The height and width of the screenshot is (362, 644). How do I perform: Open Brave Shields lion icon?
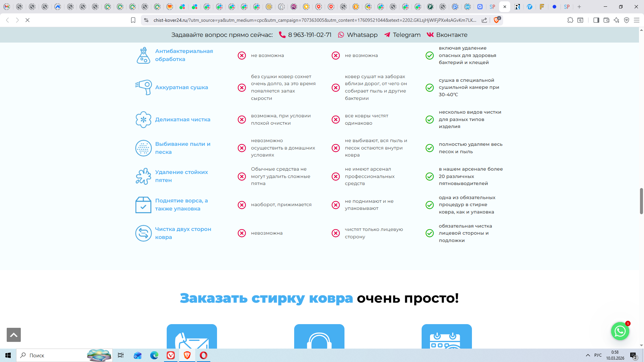[496, 20]
